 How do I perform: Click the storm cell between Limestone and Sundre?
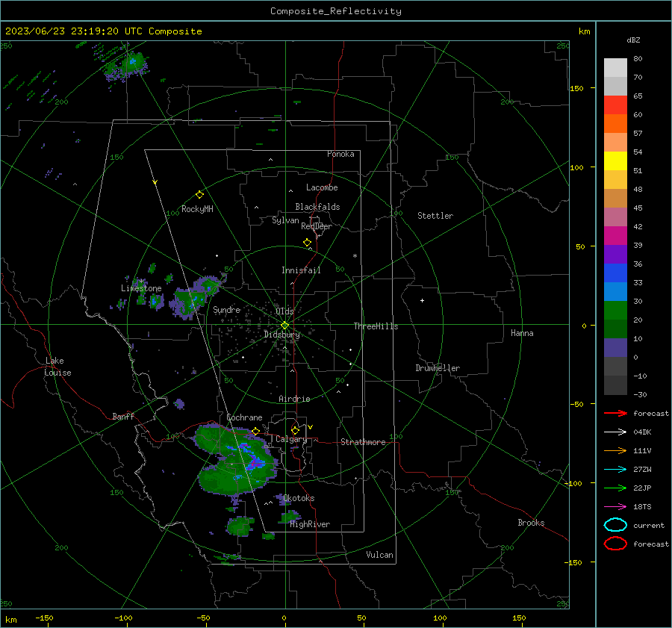pos(196,296)
